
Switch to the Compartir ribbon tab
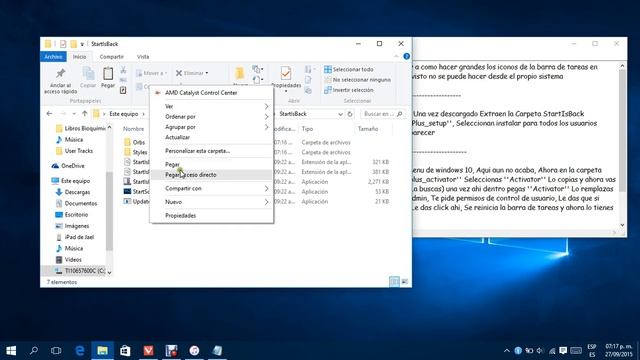111,57
